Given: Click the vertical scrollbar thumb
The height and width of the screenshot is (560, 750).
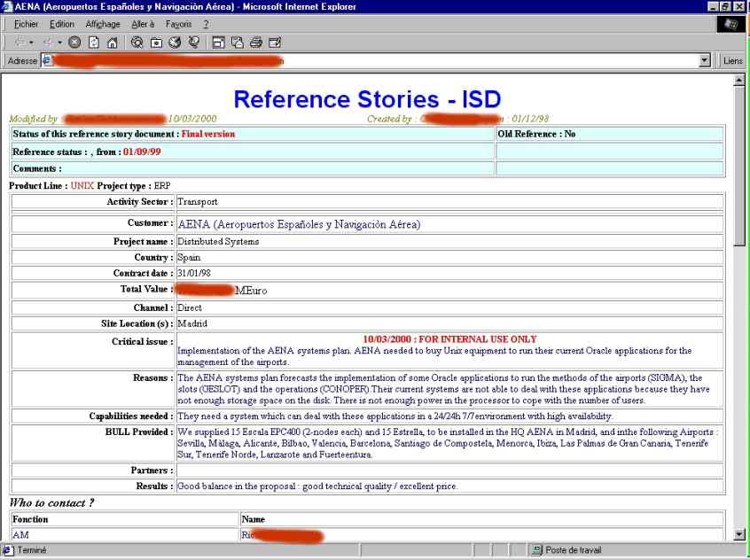Looking at the screenshot, I should pos(739,166).
